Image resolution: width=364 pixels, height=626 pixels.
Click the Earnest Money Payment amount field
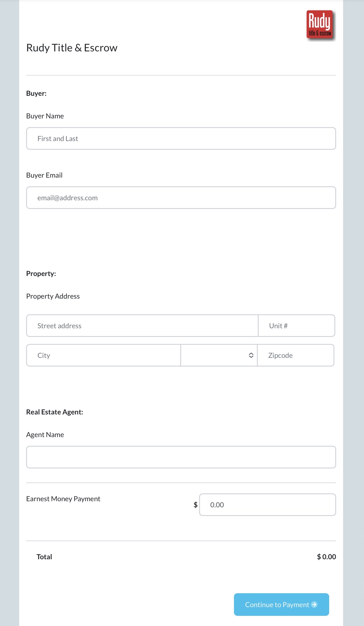tap(267, 505)
